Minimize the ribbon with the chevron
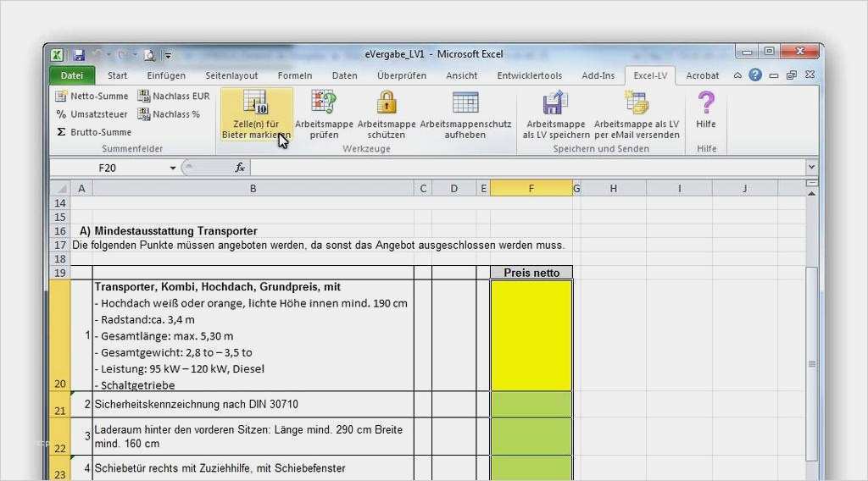The height and width of the screenshot is (481, 868). [737, 75]
